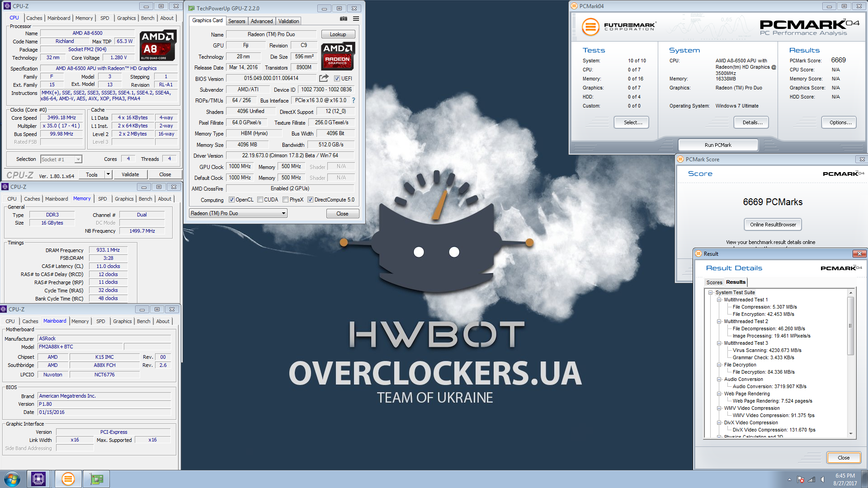Switch to the Sensors tab in GPU-Z

pyautogui.click(x=236, y=21)
